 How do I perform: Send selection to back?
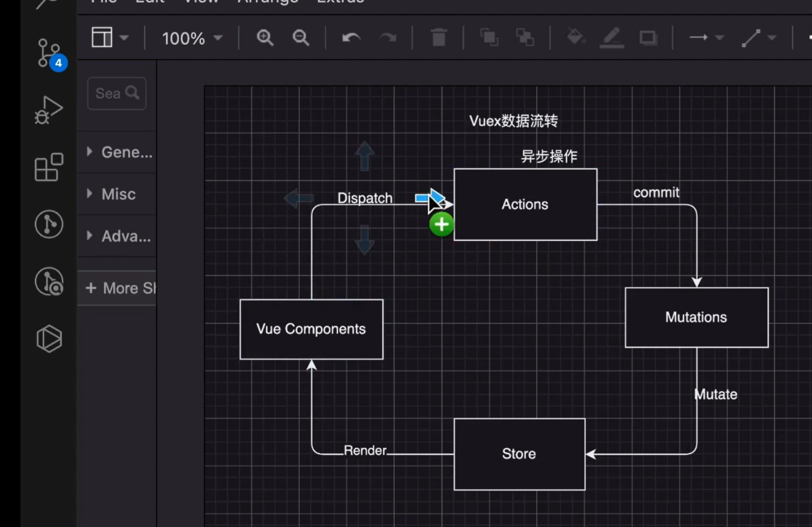coord(525,37)
